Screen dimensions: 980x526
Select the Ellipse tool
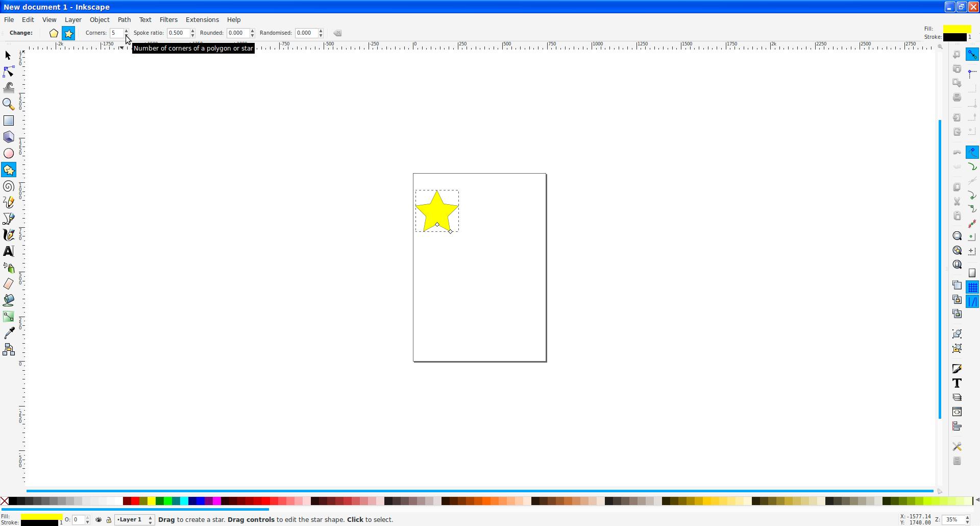click(8, 153)
